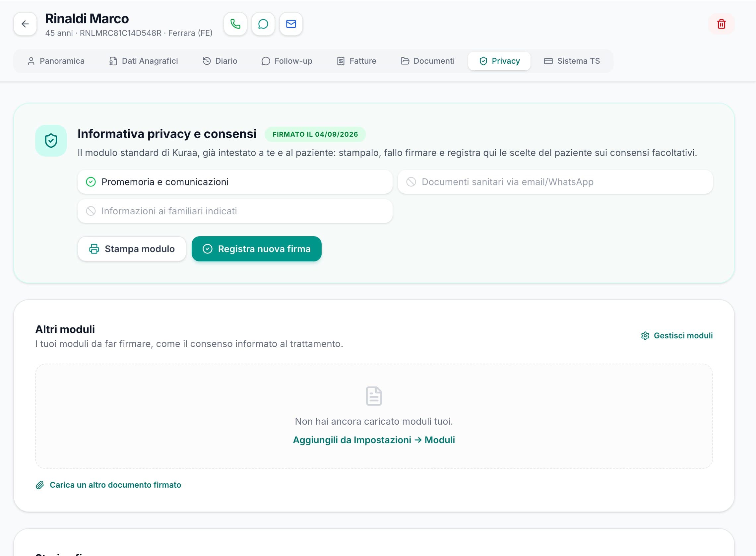Open chat via the message bubble icon

263,24
